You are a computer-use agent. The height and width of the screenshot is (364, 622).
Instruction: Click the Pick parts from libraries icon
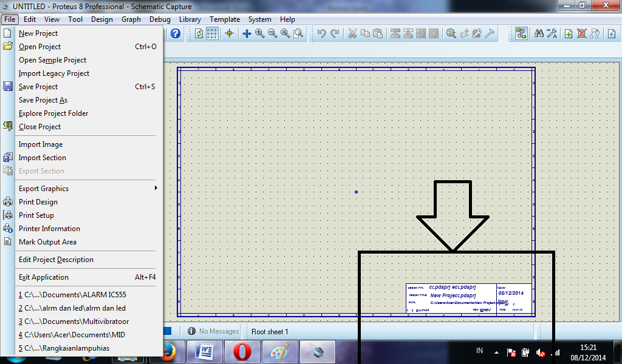(x=451, y=33)
